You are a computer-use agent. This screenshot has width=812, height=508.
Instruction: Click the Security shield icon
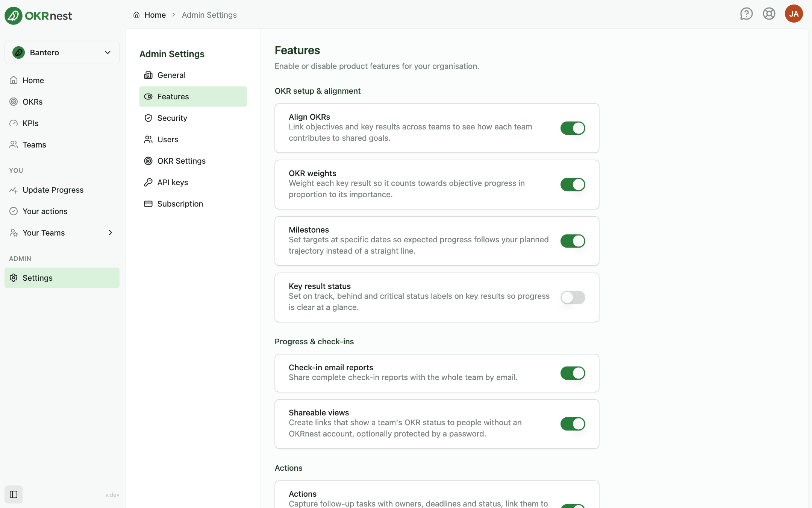pos(148,118)
